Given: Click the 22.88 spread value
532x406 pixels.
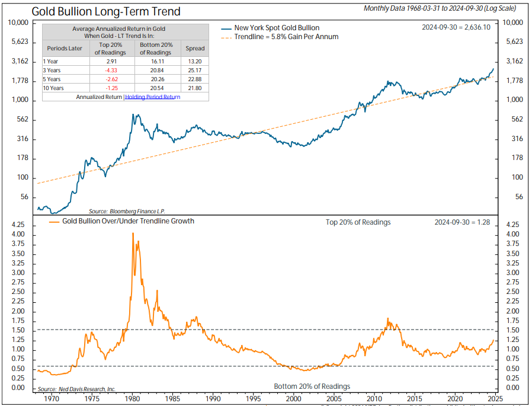Looking at the screenshot, I should (195, 79).
